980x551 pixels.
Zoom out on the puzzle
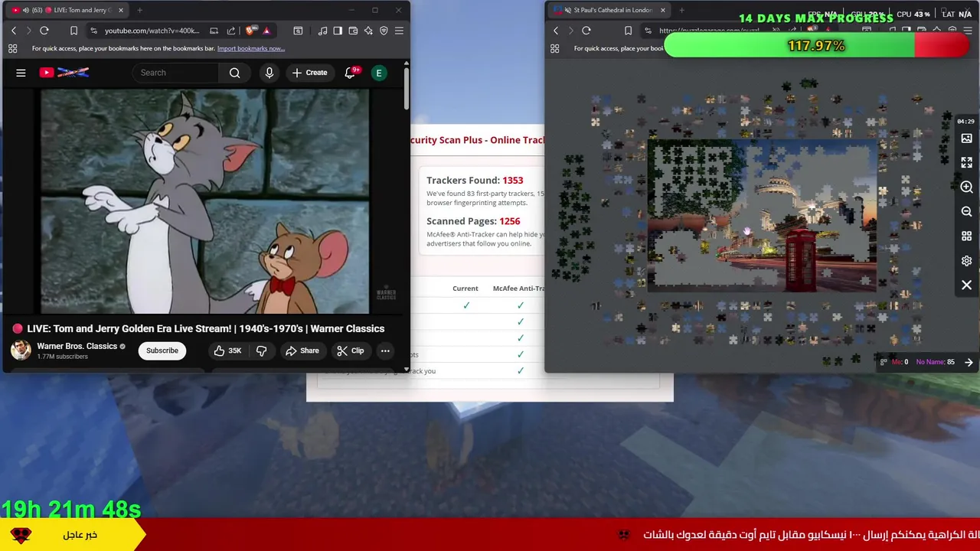(x=966, y=211)
